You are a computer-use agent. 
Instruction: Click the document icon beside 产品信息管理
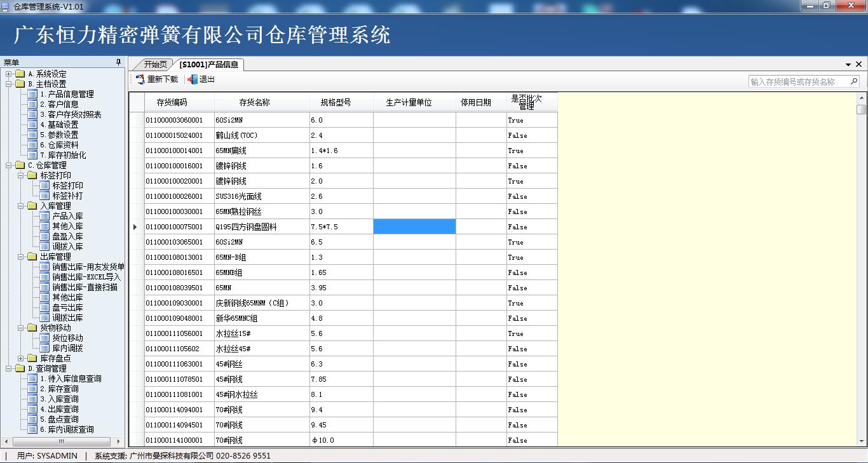pos(32,94)
